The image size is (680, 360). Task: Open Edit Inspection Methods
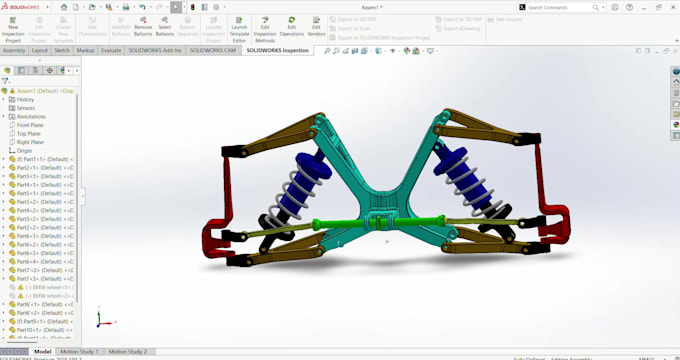pyautogui.click(x=265, y=30)
